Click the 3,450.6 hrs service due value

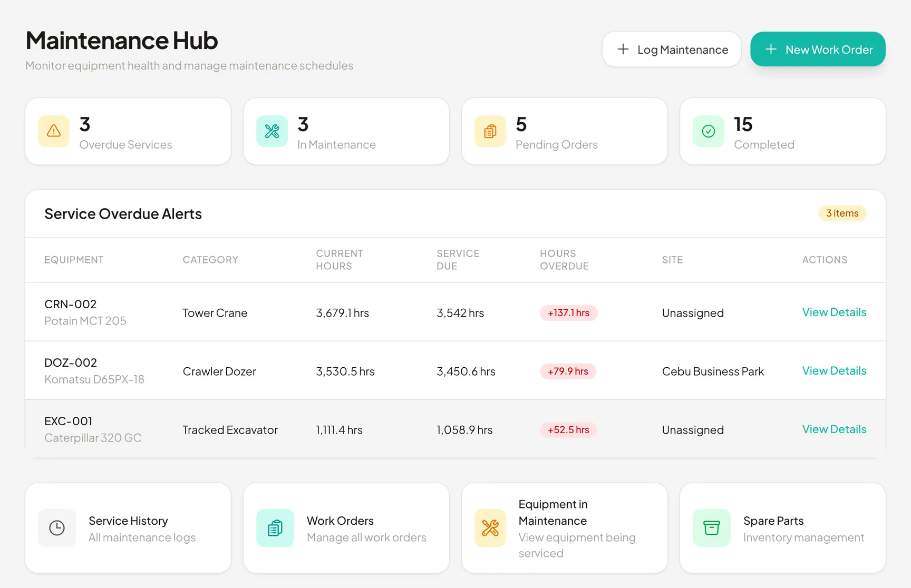(466, 371)
